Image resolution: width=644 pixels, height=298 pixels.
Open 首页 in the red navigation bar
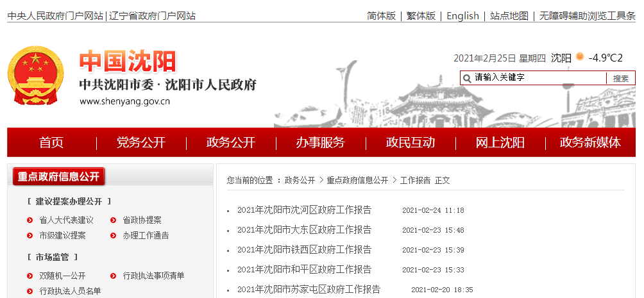(x=51, y=142)
